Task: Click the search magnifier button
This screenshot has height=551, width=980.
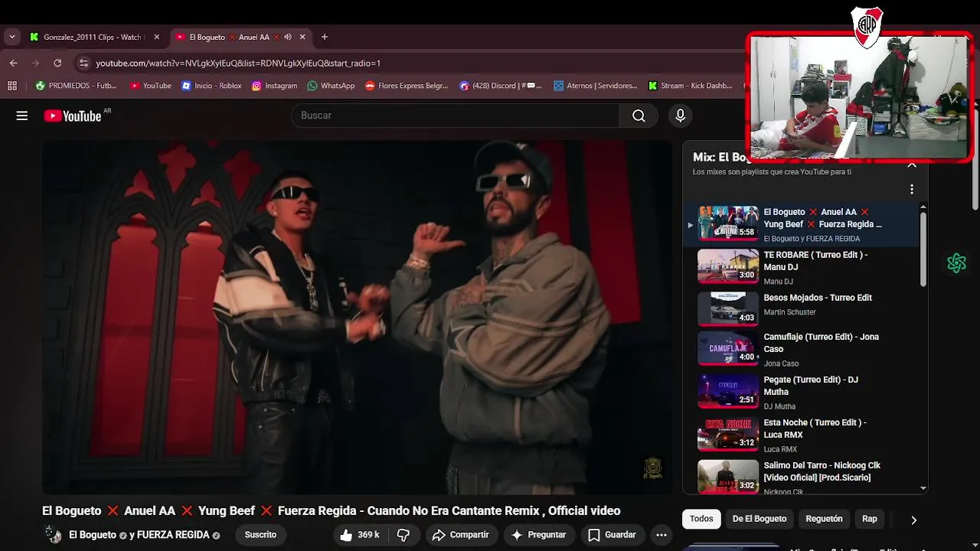Action: 639,116
